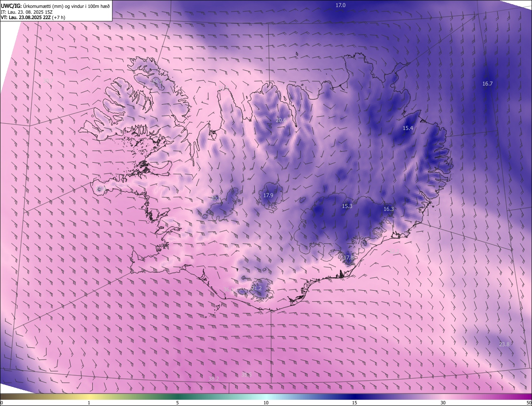Click the 16.3 value label
The width and height of the screenshot is (532, 406).
[x=389, y=209]
